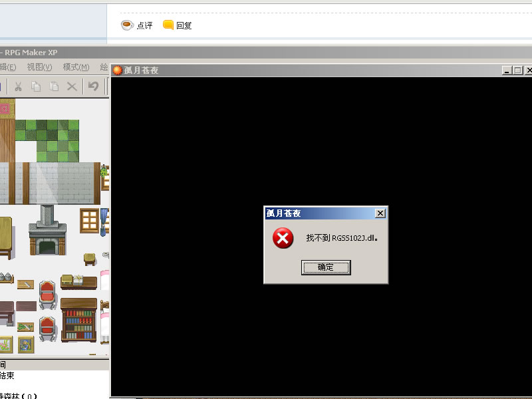532x399 pixels.
Task: Click the Paste icon in RPG Maker toolbar
Action: coord(54,86)
